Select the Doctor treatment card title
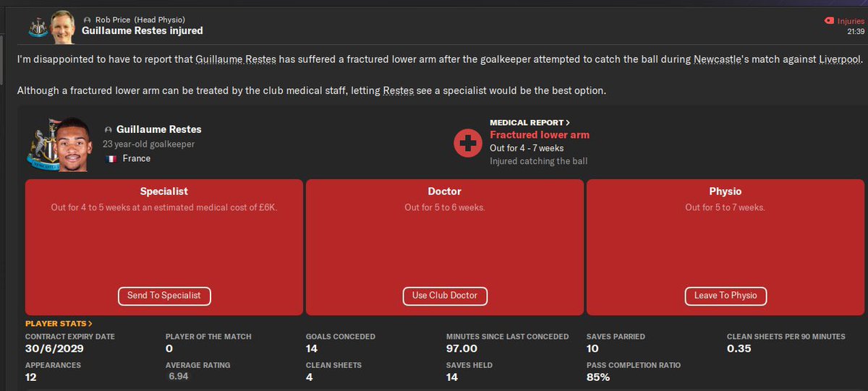The height and width of the screenshot is (391, 868). pos(445,192)
